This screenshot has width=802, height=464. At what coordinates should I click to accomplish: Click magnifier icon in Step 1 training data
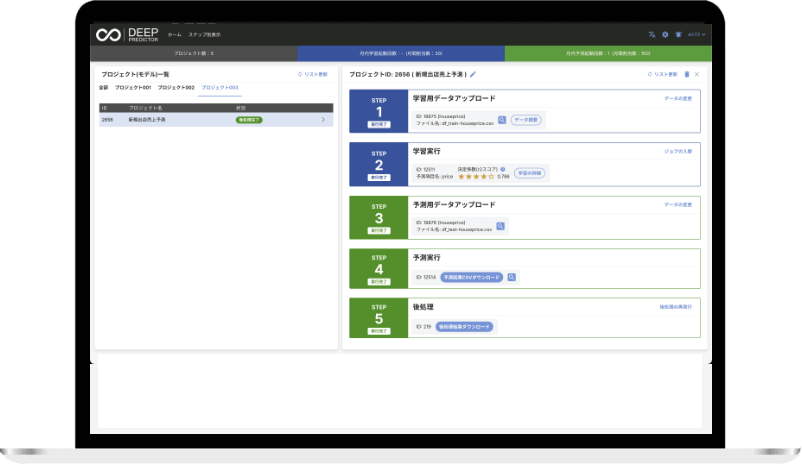click(x=502, y=120)
